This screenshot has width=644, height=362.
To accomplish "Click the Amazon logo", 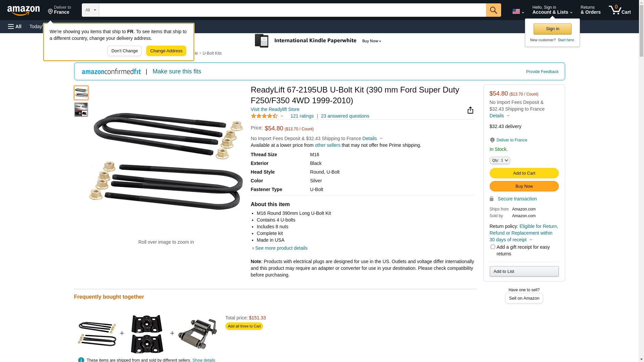I will (x=23, y=10).
